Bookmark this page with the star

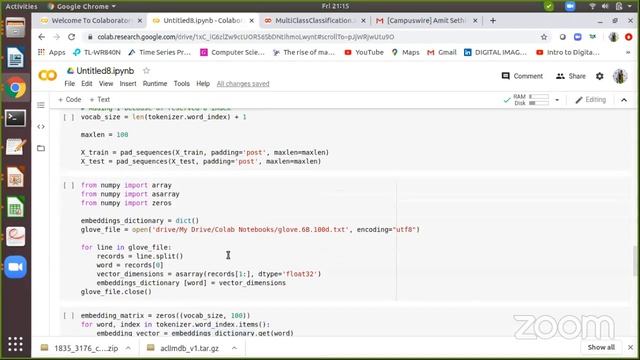pyautogui.click(x=544, y=37)
